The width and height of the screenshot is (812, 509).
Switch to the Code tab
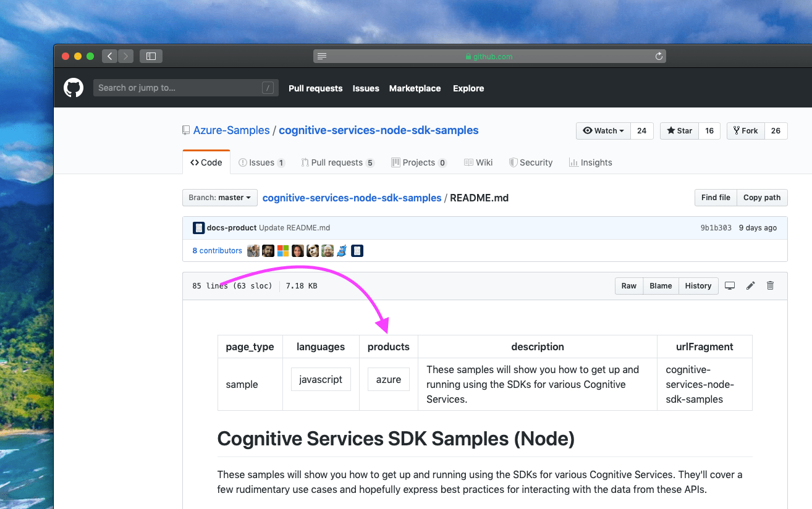pyautogui.click(x=206, y=162)
